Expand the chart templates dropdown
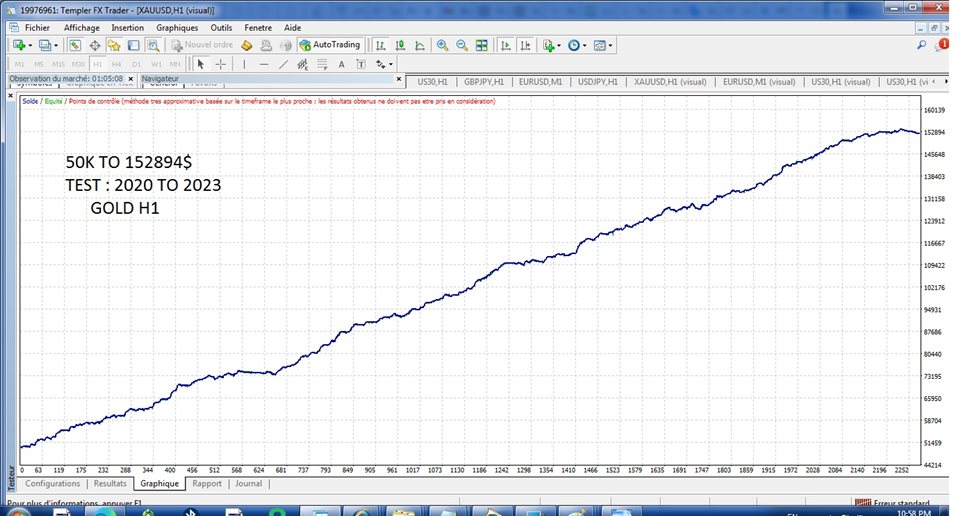Screen dimensions: 960x516 611,45
